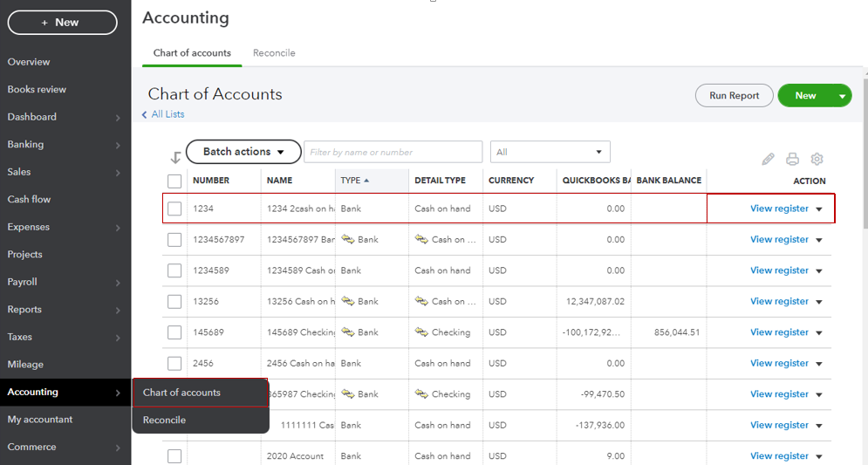Open the table settings gear icon
The image size is (868, 465).
click(817, 160)
